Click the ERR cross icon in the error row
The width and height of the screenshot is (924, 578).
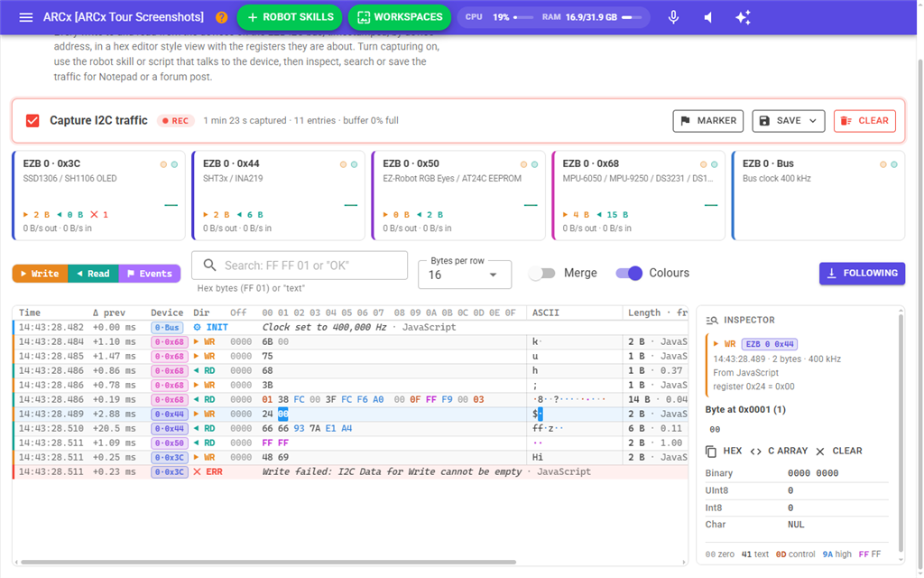[198, 471]
